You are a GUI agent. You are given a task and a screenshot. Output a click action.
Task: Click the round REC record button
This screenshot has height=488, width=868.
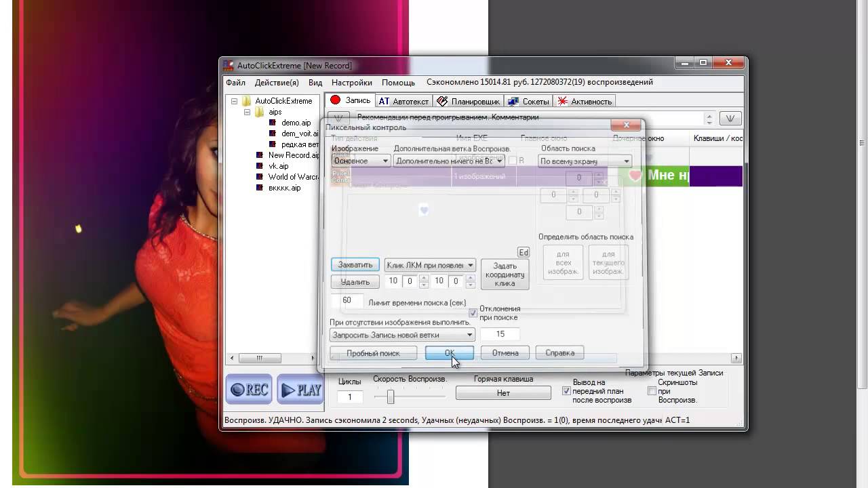249,390
